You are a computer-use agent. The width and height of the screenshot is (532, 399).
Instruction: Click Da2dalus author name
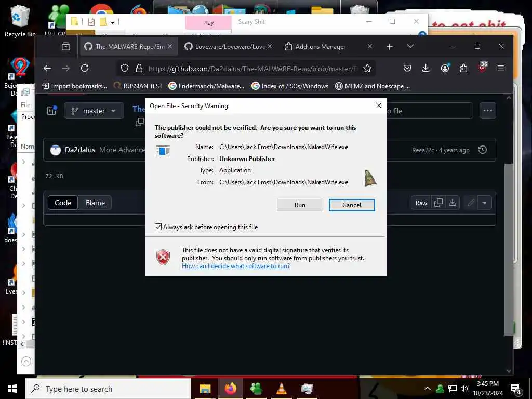(x=80, y=150)
